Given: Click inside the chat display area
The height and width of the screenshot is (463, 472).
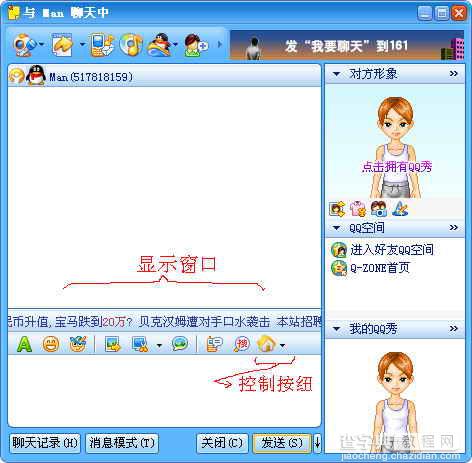Looking at the screenshot, I should (x=164, y=197).
